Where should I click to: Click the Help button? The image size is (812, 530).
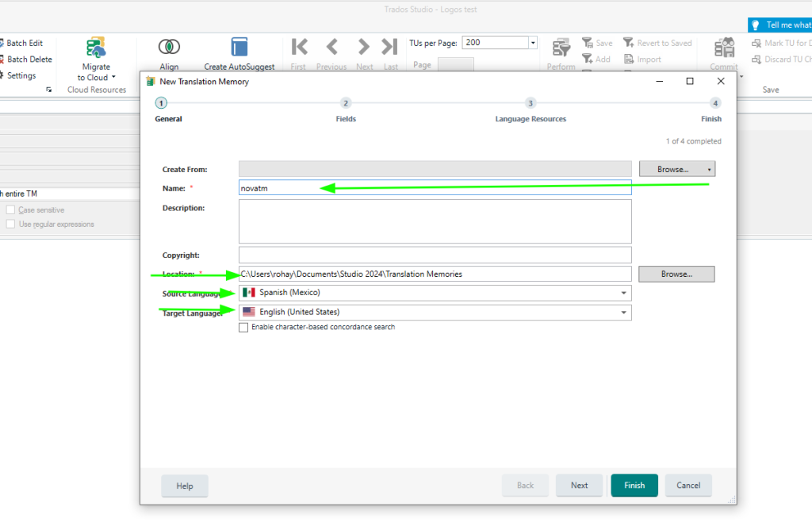(184, 486)
